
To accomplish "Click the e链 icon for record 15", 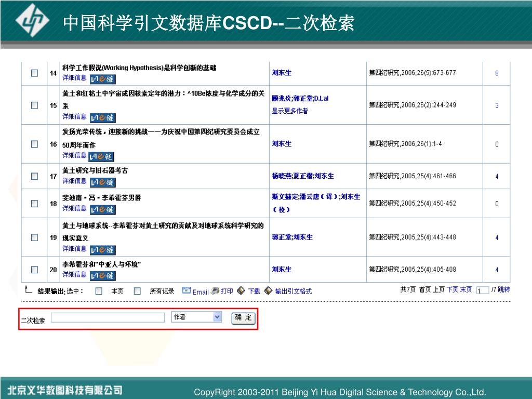I will [103, 118].
